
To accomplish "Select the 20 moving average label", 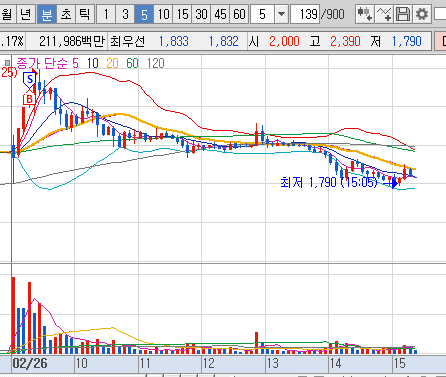I will pyautogui.click(x=112, y=63).
